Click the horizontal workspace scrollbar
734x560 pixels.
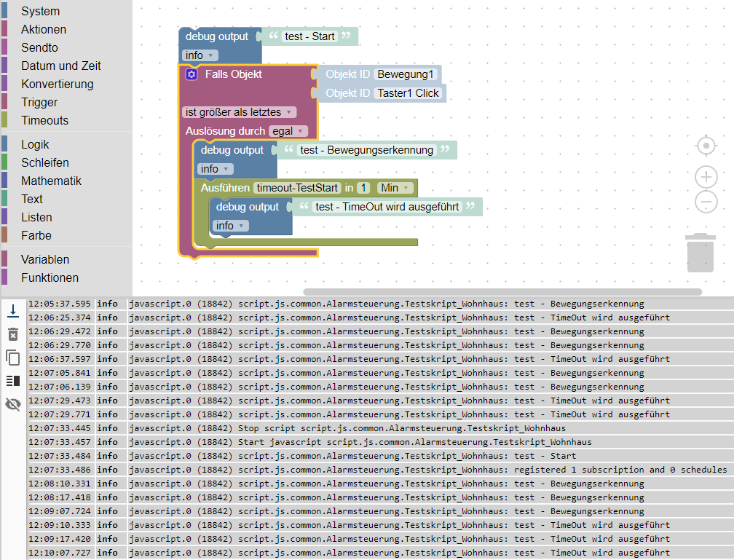pos(502,292)
